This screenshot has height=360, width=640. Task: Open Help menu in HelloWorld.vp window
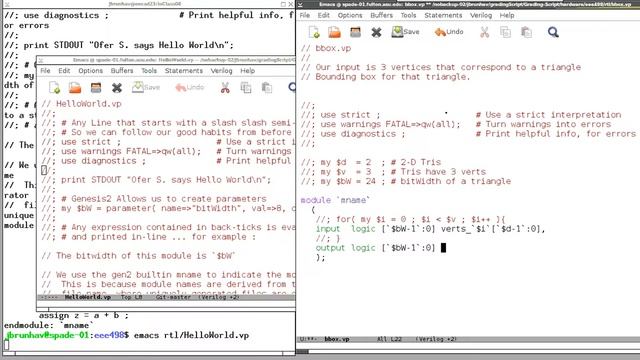coord(247,71)
